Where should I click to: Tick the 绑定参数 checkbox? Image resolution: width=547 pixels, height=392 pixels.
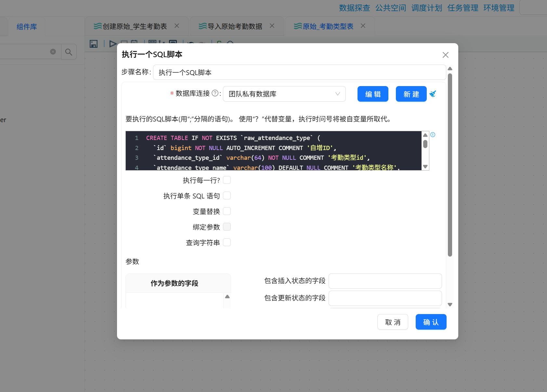pos(227,227)
